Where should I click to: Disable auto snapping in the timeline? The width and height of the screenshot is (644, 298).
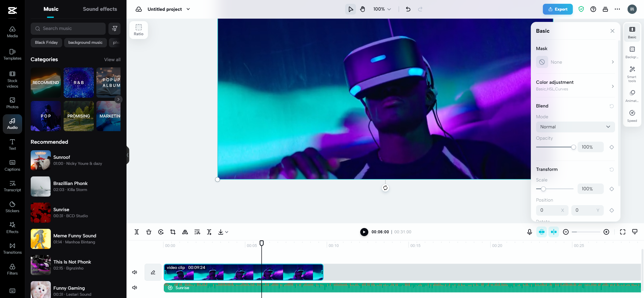coord(554,232)
